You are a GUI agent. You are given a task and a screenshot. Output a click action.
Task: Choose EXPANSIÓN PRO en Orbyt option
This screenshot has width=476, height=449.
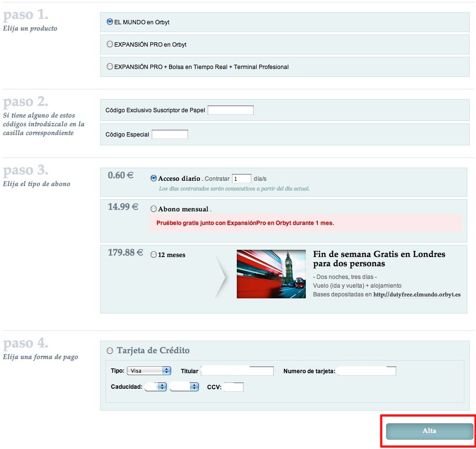pyautogui.click(x=110, y=44)
